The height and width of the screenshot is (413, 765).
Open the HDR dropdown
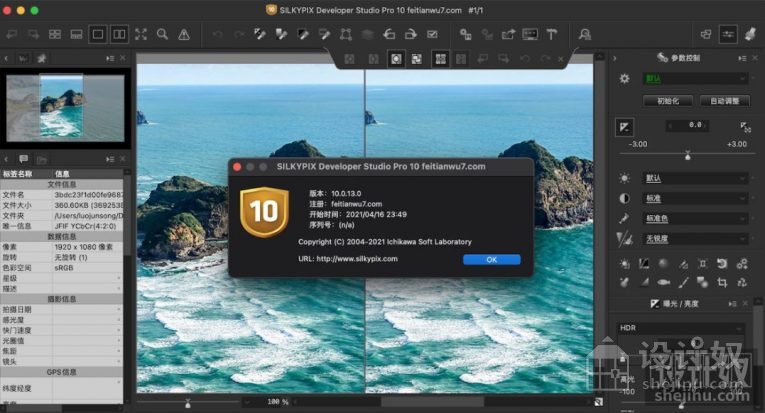coord(681,328)
